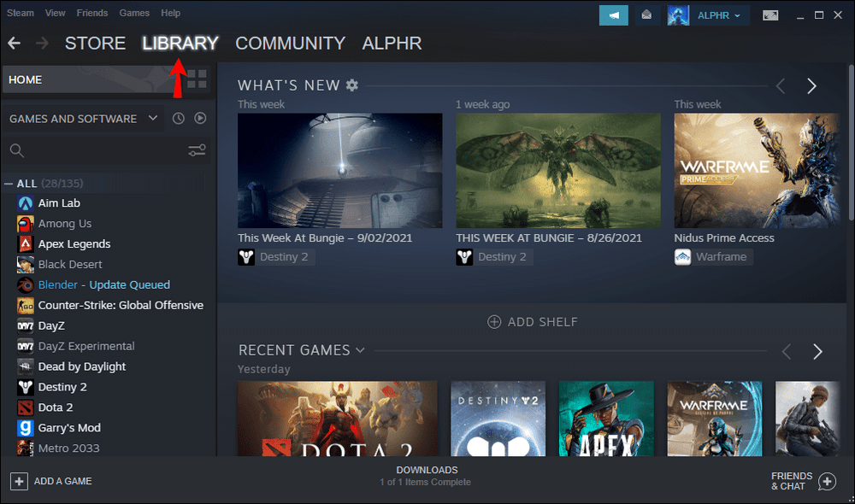Image resolution: width=855 pixels, height=504 pixels.
Task: Click the Add Shelf button
Action: pyautogui.click(x=532, y=322)
